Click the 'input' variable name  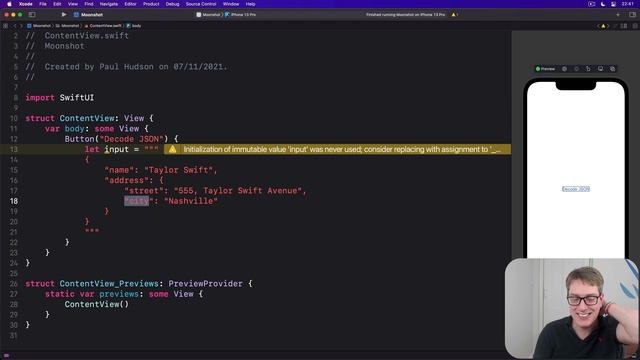[116, 149]
